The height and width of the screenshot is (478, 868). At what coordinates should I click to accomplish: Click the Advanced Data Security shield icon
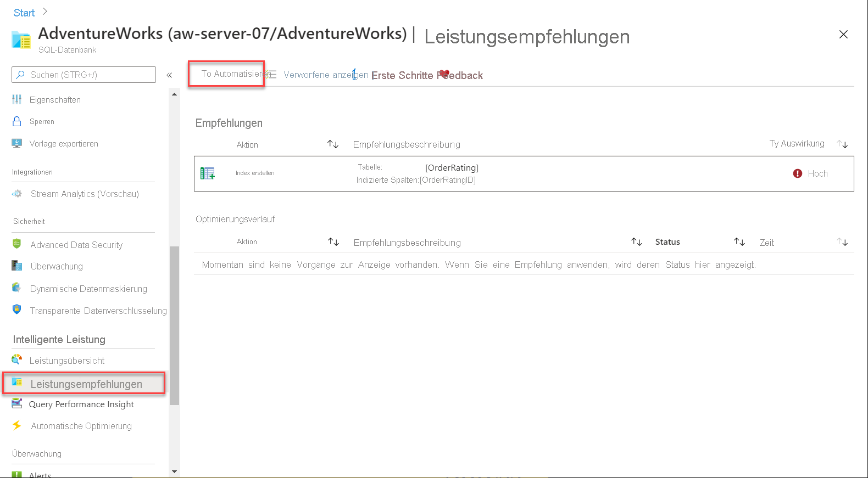pyautogui.click(x=17, y=243)
